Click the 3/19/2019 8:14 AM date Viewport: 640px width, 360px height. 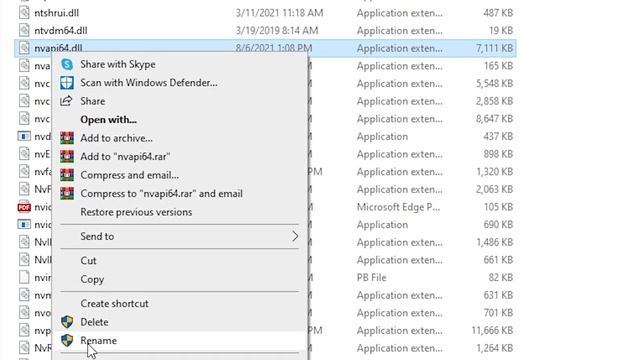[x=276, y=30]
